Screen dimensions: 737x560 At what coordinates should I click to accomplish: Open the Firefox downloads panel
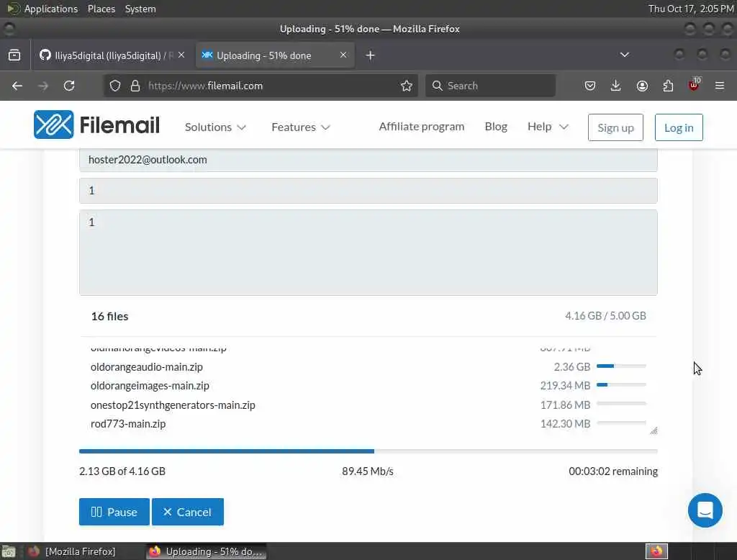click(x=616, y=86)
